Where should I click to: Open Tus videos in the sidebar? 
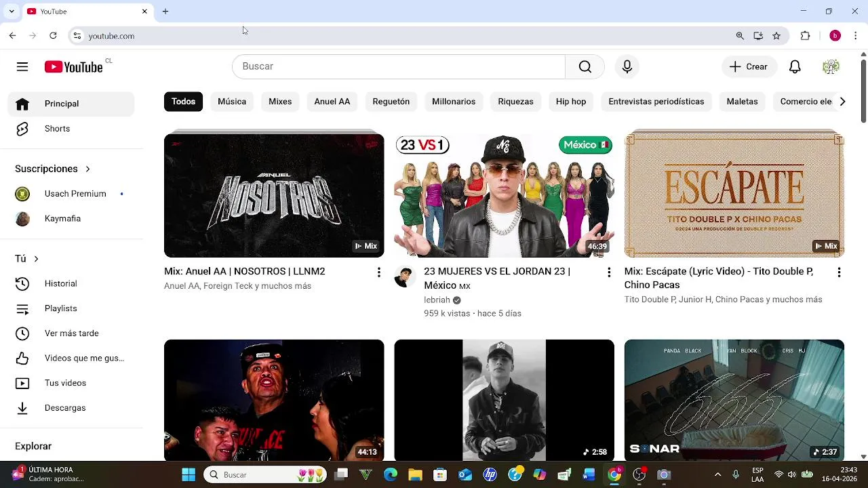(71, 383)
